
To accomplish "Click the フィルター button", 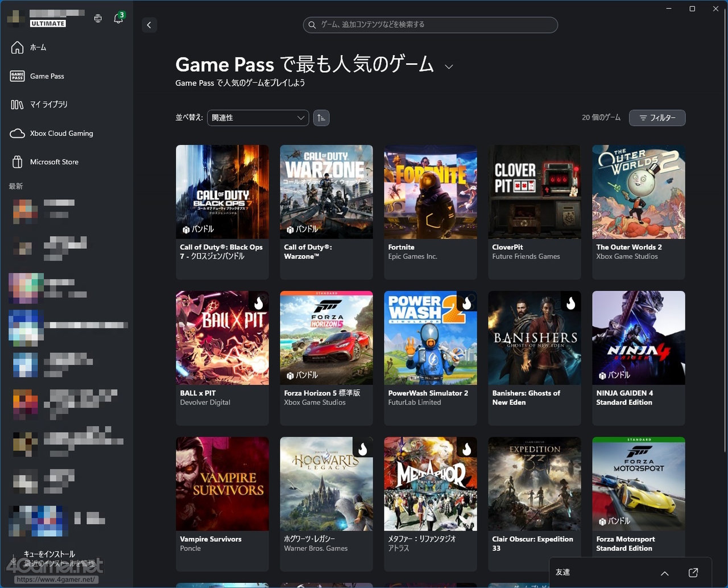I will coord(657,118).
